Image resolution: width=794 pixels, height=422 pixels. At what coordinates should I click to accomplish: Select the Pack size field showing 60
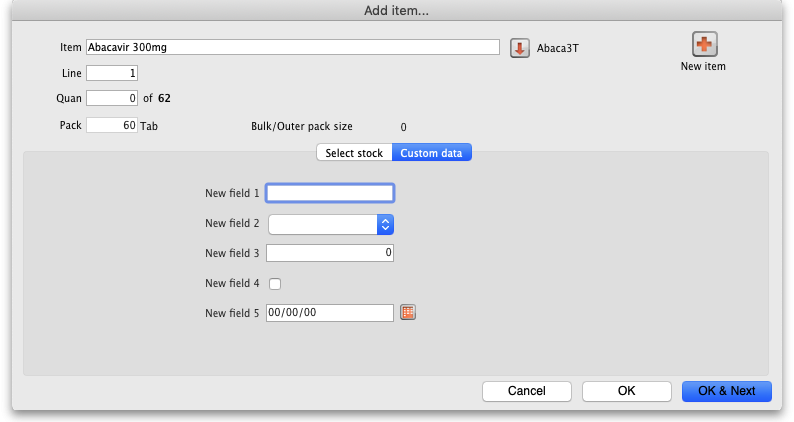112,126
